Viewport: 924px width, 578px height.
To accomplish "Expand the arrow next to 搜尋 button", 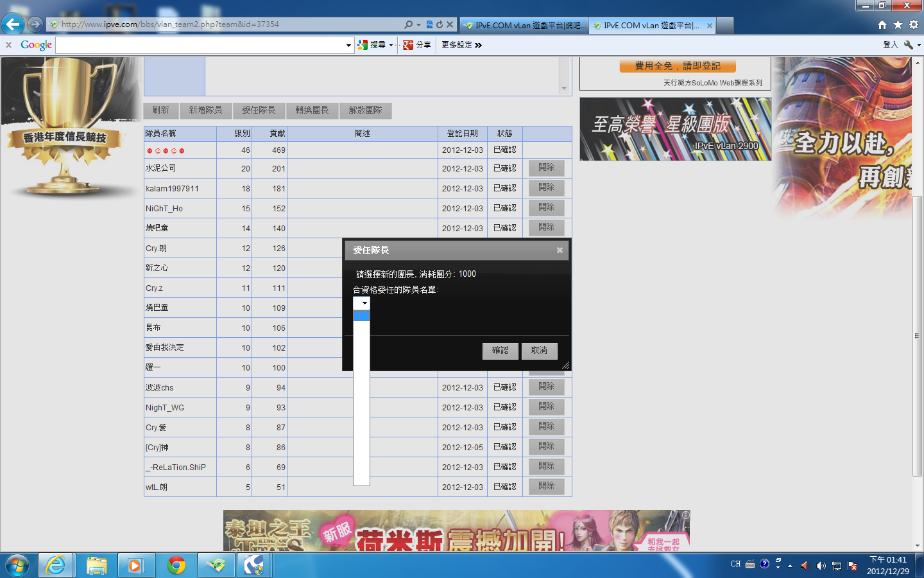I will tap(391, 45).
